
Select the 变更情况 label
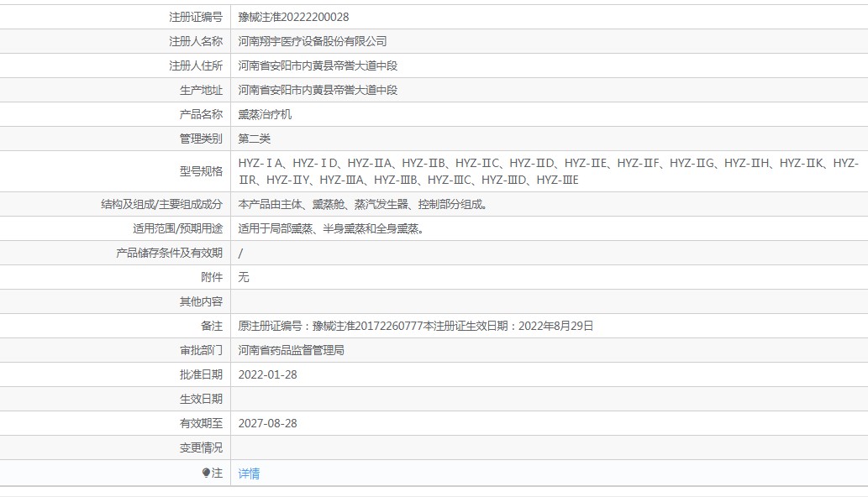(201, 447)
